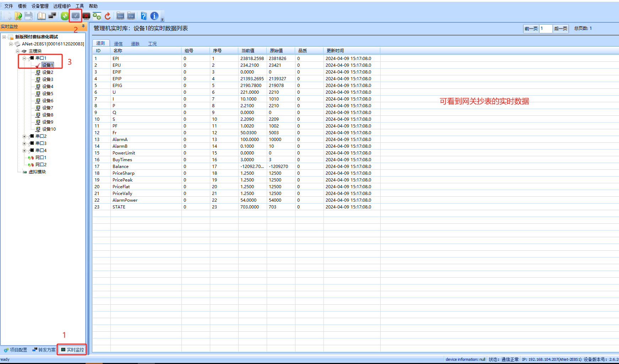The image size is (619, 364).
Task: Switch to the 遥信 tab
Action: [118, 44]
